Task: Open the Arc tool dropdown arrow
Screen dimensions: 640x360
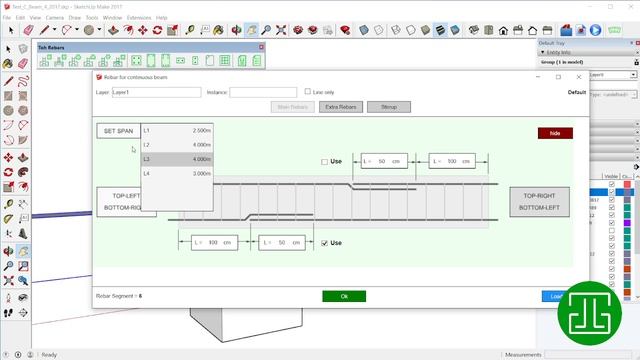Action: (x=77, y=30)
